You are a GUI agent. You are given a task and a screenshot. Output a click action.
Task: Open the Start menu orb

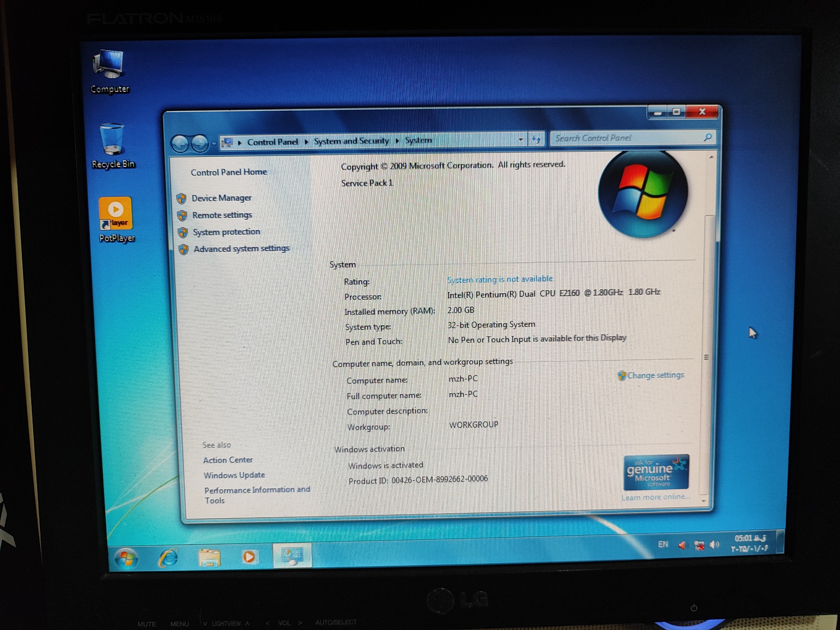pyautogui.click(x=126, y=558)
